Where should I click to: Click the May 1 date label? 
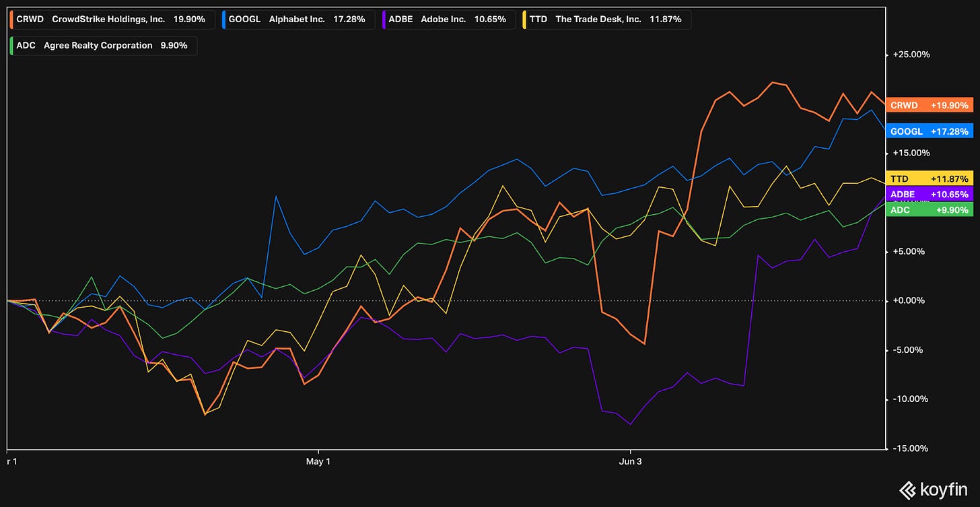[x=318, y=462]
